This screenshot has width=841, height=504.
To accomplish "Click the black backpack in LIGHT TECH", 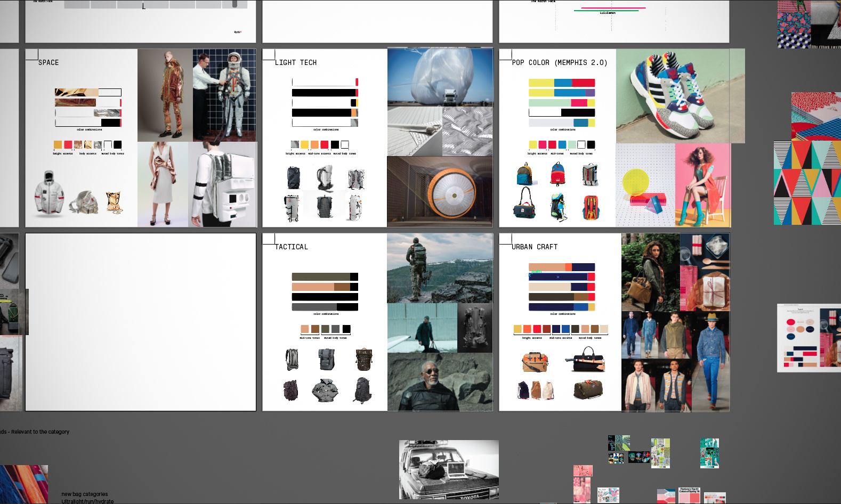I will click(x=293, y=178).
